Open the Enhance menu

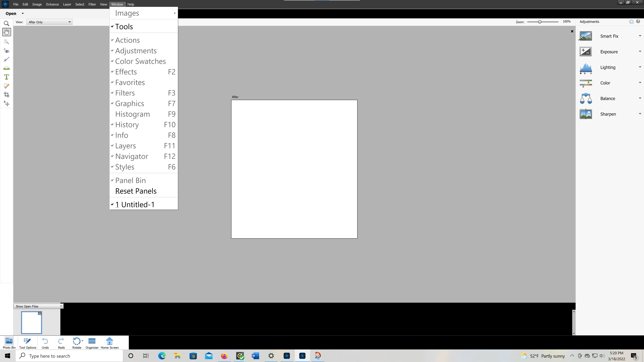52,4
